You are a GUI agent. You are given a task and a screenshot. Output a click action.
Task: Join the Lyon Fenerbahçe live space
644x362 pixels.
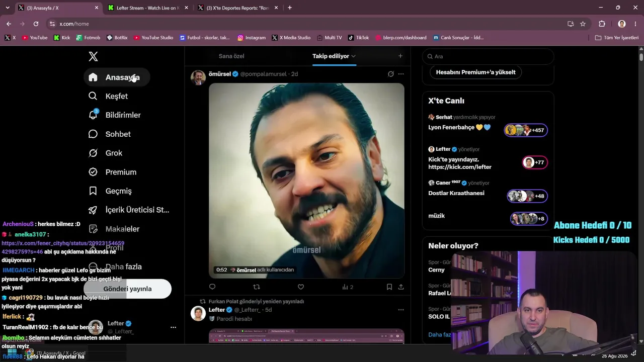pyautogui.click(x=488, y=126)
